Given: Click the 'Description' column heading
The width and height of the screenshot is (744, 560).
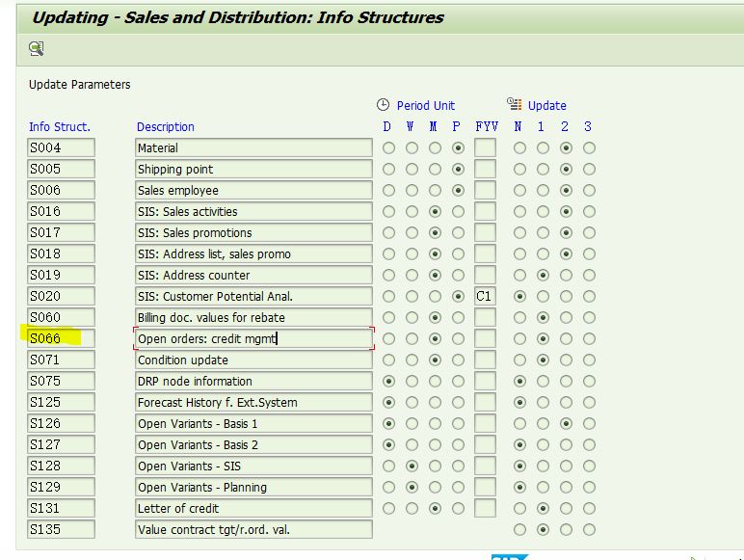Looking at the screenshot, I should pos(165,126).
